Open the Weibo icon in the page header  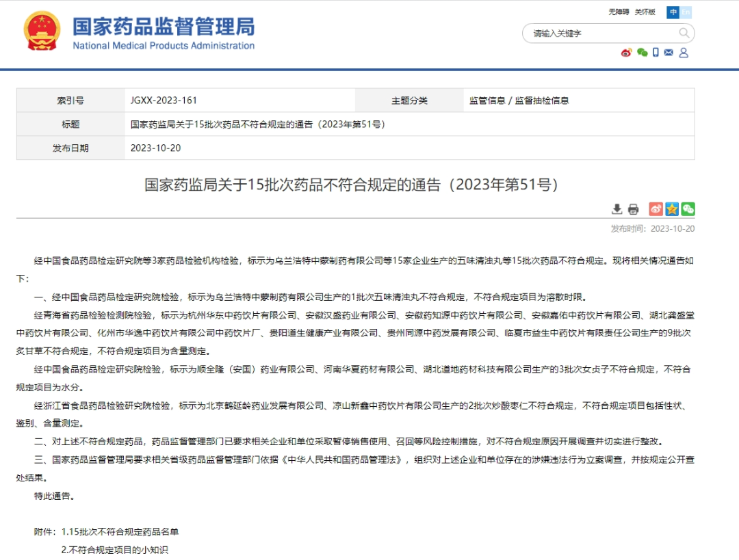coord(625,53)
